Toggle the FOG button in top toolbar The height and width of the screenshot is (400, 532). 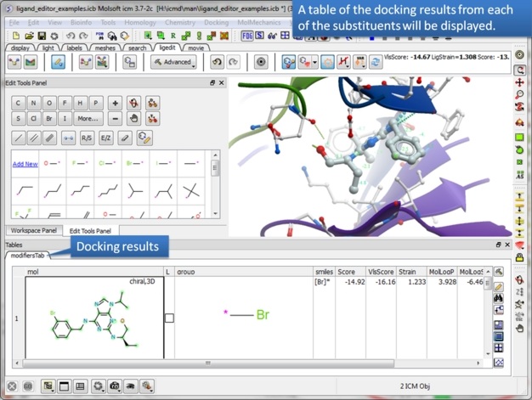tap(247, 37)
